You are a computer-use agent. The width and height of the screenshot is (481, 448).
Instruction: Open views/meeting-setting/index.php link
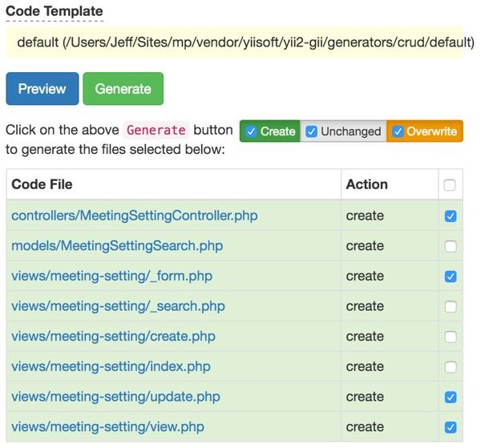tap(111, 366)
